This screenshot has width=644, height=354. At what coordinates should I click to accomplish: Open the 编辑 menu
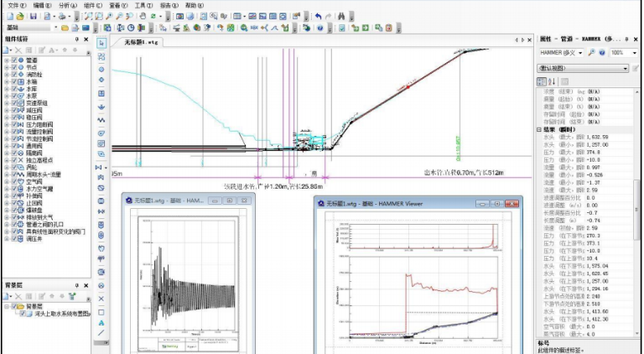[42, 5]
